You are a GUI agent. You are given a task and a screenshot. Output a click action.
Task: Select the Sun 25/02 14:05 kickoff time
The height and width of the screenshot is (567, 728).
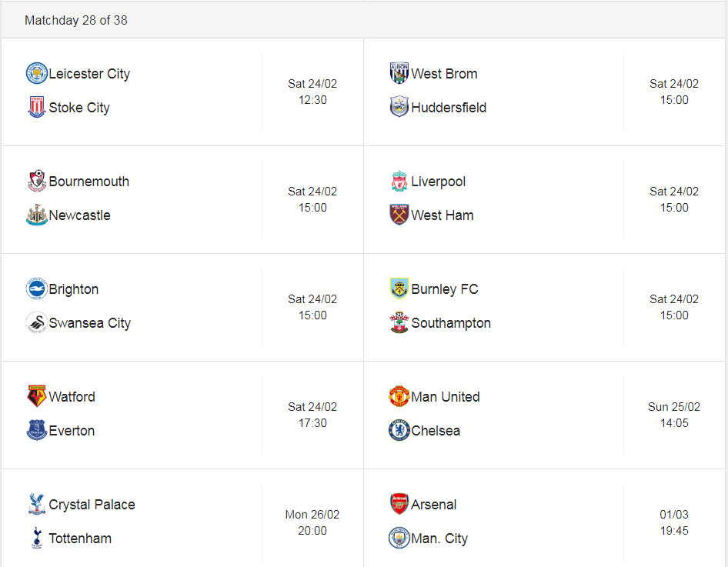click(x=674, y=415)
